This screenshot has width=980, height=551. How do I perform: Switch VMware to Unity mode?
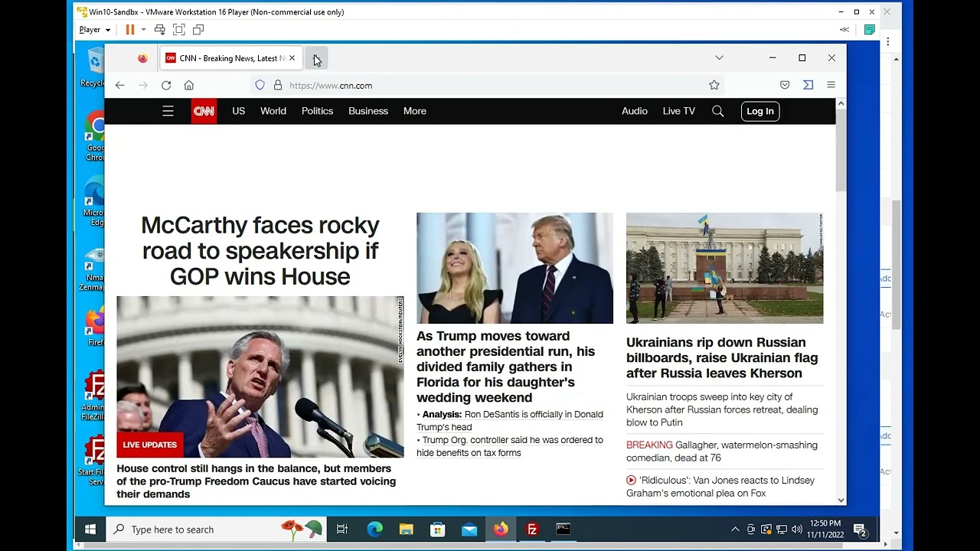198,30
